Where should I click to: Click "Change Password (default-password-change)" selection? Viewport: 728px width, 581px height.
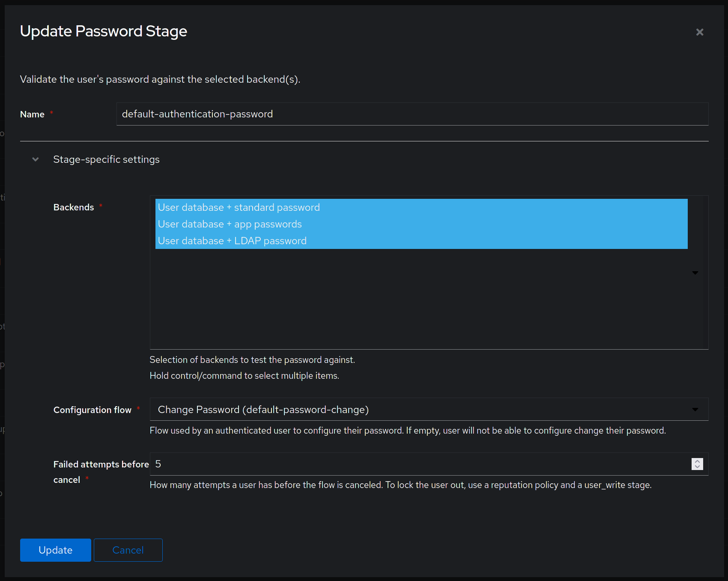click(x=263, y=410)
